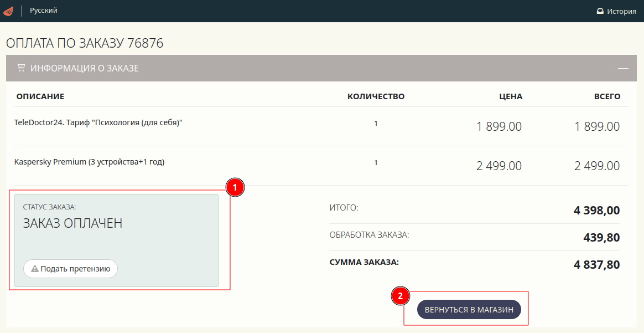This screenshot has width=644, height=333.
Task: Click the ОПИСАНИЕ column header
Action: point(40,96)
